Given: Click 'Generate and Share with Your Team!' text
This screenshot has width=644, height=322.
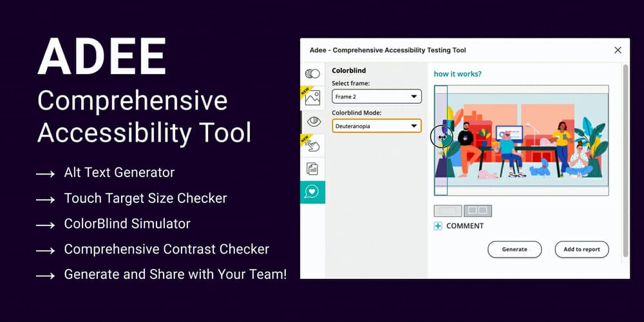Looking at the screenshot, I should coord(175,274).
